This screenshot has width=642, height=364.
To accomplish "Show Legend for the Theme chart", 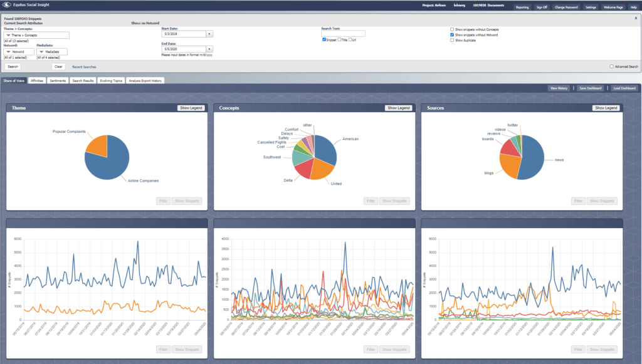I will point(191,108).
